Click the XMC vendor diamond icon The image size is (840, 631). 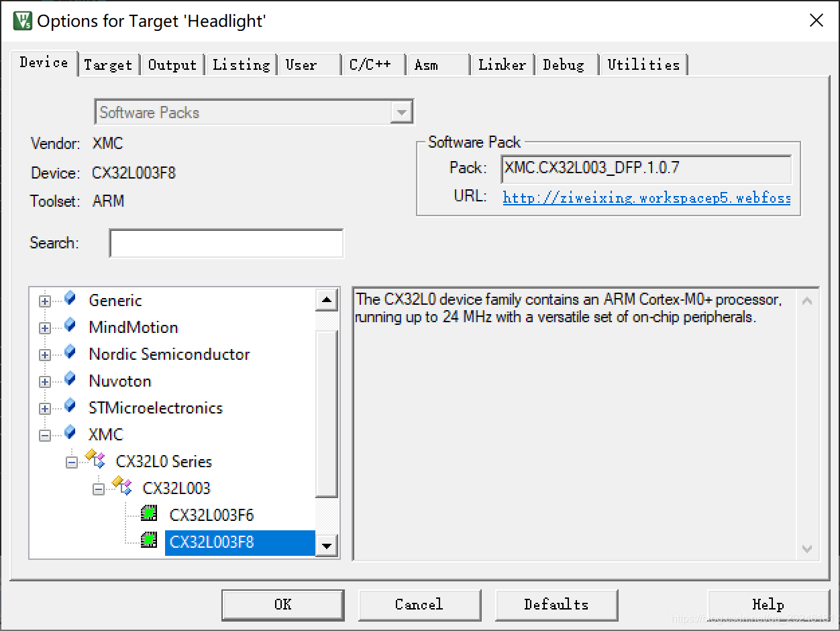pyautogui.click(x=70, y=432)
